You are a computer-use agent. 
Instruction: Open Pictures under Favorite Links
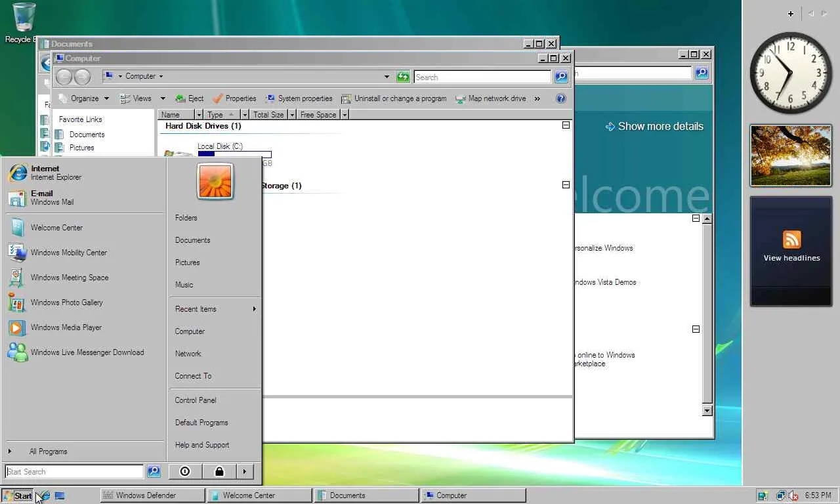(x=81, y=148)
